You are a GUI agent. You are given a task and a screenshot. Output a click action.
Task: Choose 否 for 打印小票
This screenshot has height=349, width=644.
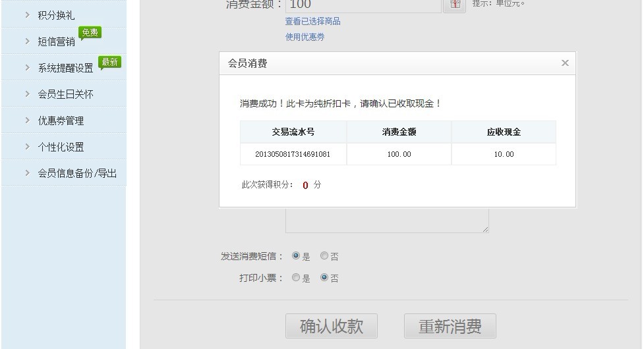coord(324,278)
